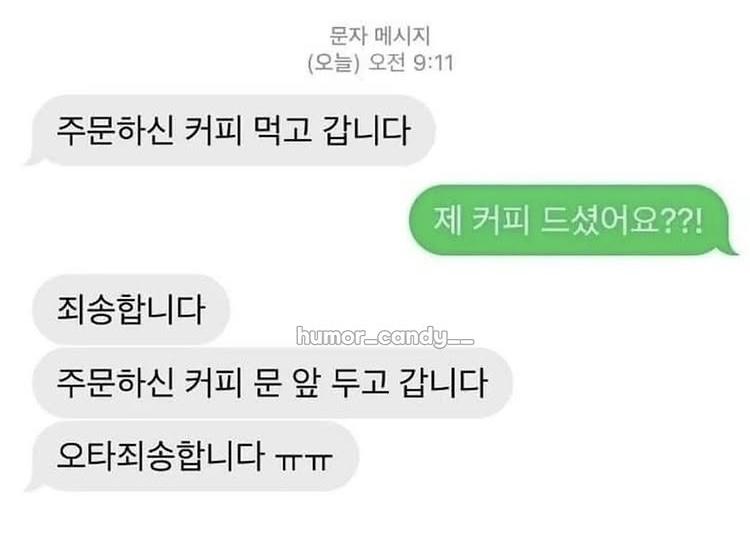The height and width of the screenshot is (555, 750).
Task: Click the word "오타" in the last message
Action: click(87, 455)
